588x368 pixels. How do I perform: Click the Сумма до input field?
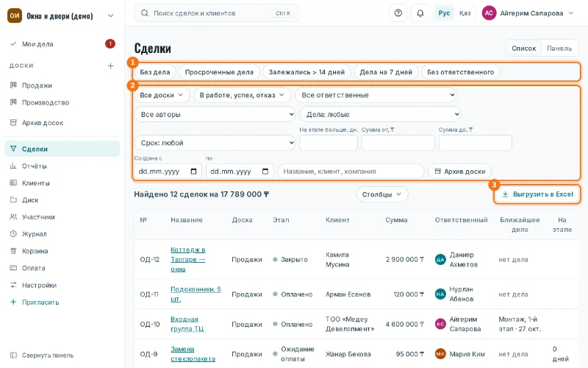(475, 143)
